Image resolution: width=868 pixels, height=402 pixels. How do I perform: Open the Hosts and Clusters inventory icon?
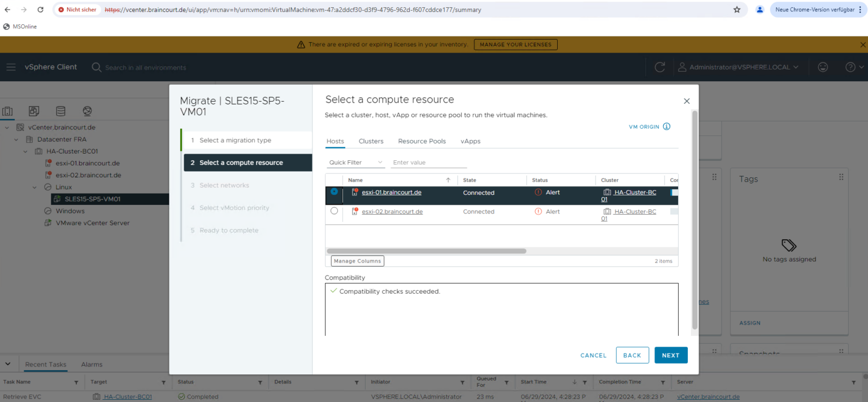[8, 111]
